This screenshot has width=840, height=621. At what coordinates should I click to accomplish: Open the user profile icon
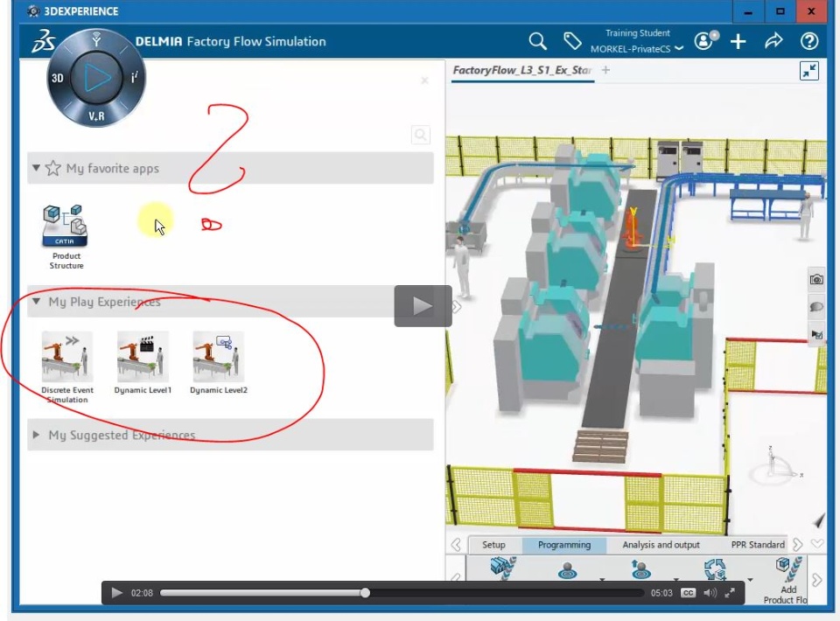pyautogui.click(x=705, y=40)
